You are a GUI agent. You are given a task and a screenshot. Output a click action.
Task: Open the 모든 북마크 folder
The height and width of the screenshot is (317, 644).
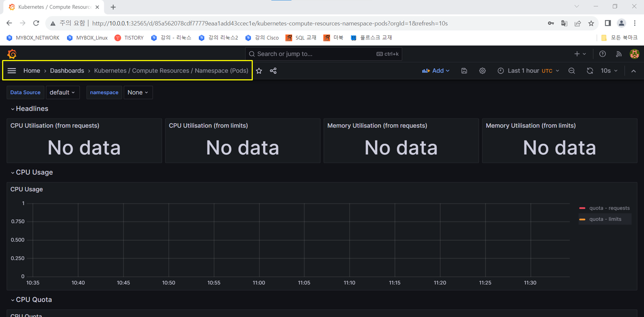click(620, 38)
